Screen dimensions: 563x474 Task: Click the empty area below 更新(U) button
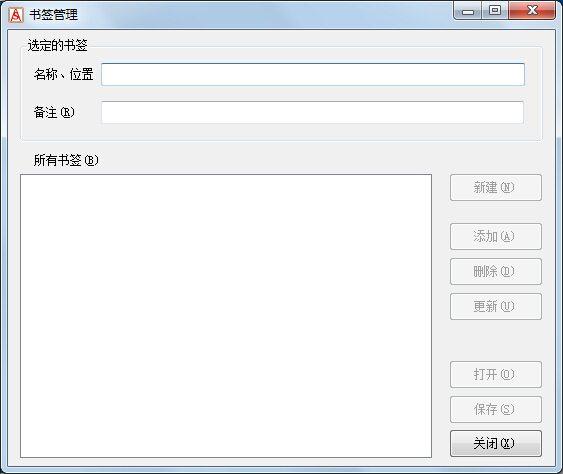495,340
